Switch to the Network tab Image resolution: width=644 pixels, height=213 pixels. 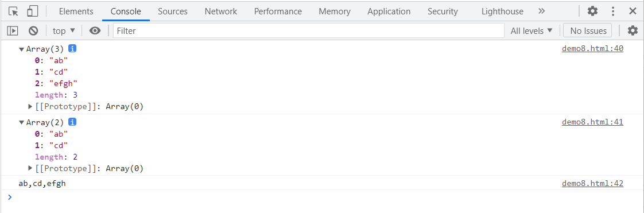221,11
